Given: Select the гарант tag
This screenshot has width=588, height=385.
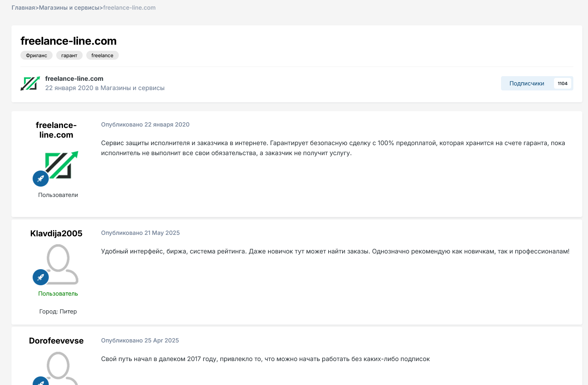Looking at the screenshot, I should point(69,55).
